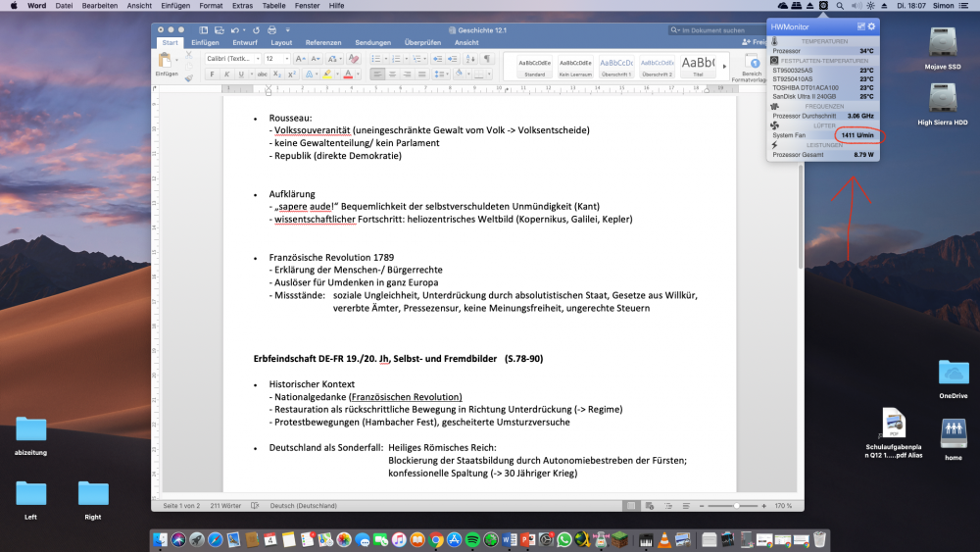The image size is (980, 552).
Task: Open Spotify from the Dock
Action: point(472,539)
